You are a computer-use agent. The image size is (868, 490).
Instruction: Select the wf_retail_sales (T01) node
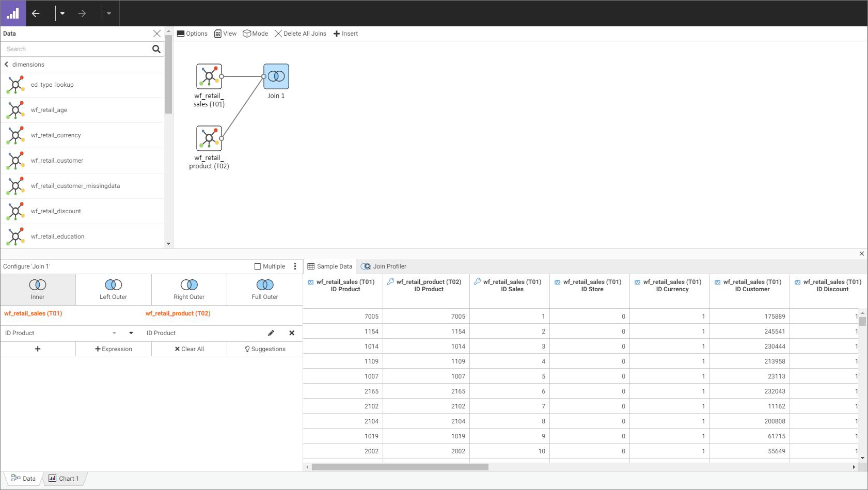pos(209,76)
